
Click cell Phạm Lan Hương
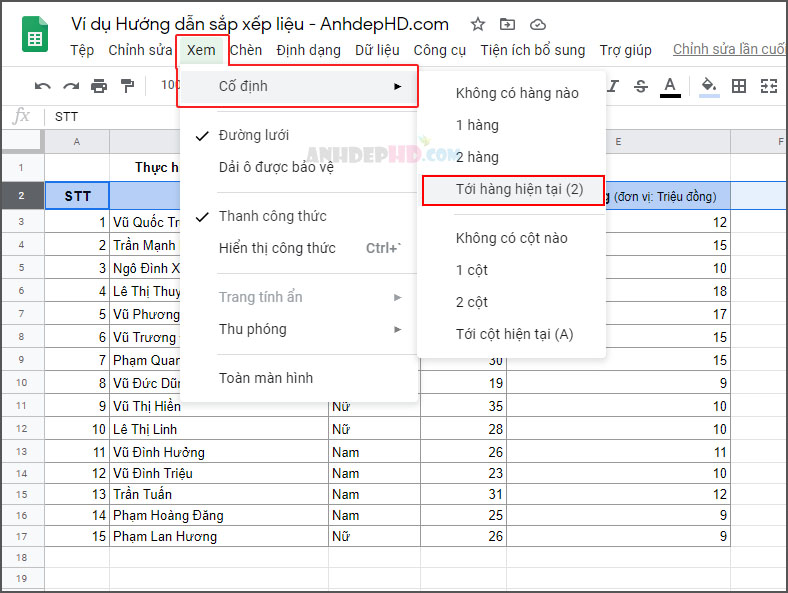click(x=219, y=536)
